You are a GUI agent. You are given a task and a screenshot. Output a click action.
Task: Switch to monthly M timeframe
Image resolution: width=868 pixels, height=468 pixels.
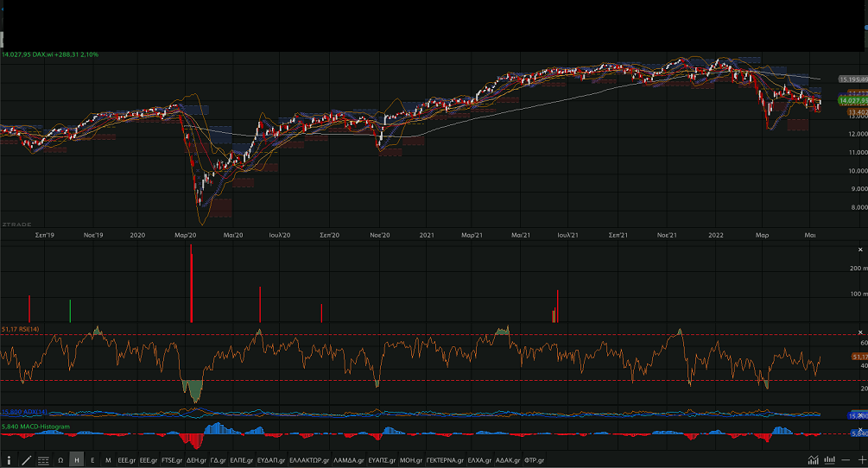click(108, 459)
